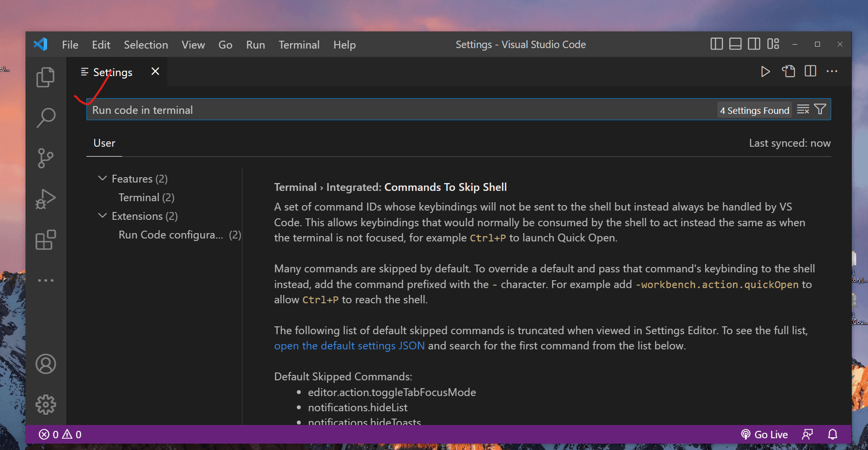The image size is (868, 450).
Task: Open Settings JSON file icon
Action: pos(788,72)
